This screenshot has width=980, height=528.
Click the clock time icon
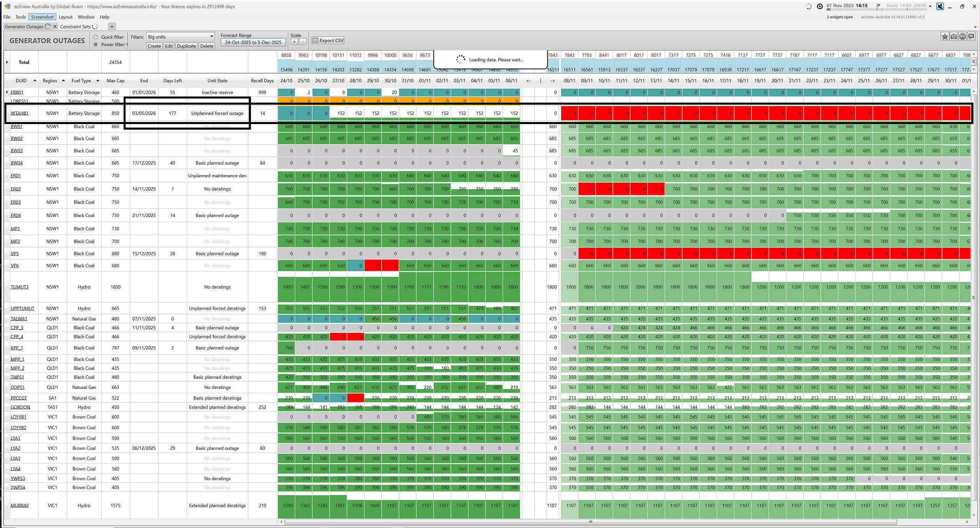click(x=820, y=6)
